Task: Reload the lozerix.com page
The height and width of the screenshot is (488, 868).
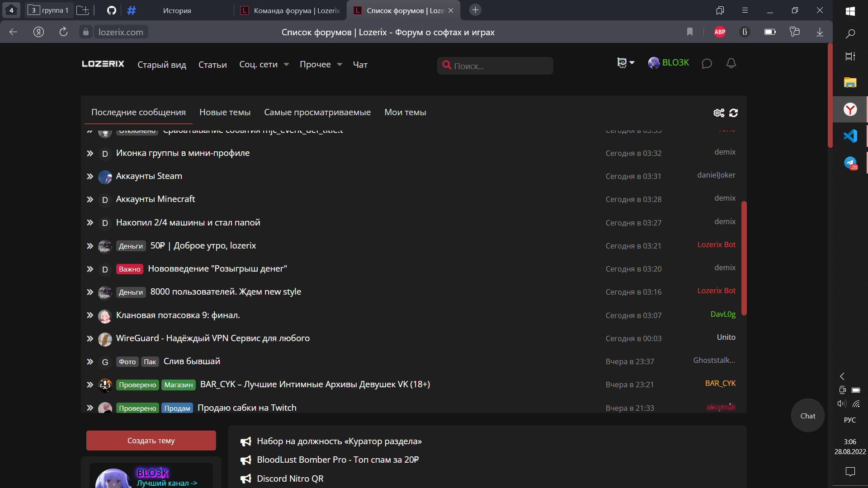Action: coord(63,32)
